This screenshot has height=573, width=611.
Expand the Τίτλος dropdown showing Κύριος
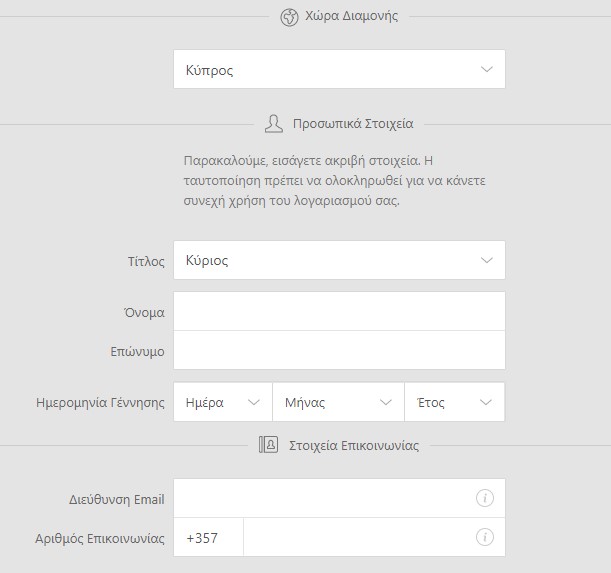click(x=339, y=260)
